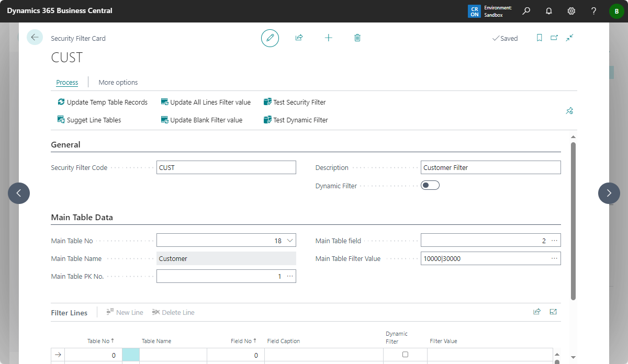Click the page vertical scrollbar
Viewport: 628px width, 364px height.
[x=574, y=221]
